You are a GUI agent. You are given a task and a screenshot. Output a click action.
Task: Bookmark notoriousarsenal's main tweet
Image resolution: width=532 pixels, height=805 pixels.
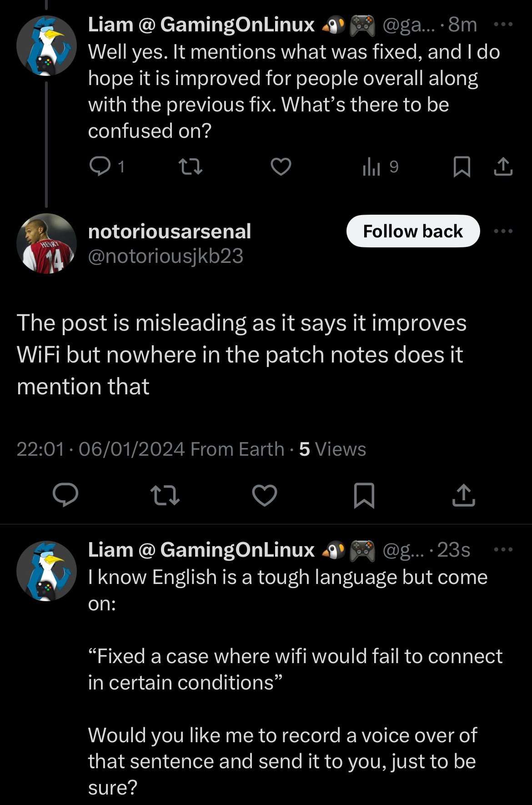tap(364, 495)
